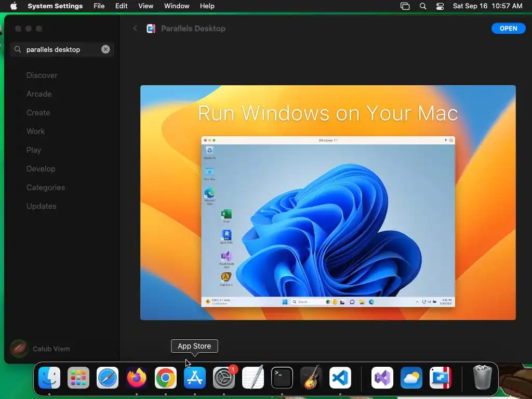
Task: Open the View menu
Action: coord(146,6)
